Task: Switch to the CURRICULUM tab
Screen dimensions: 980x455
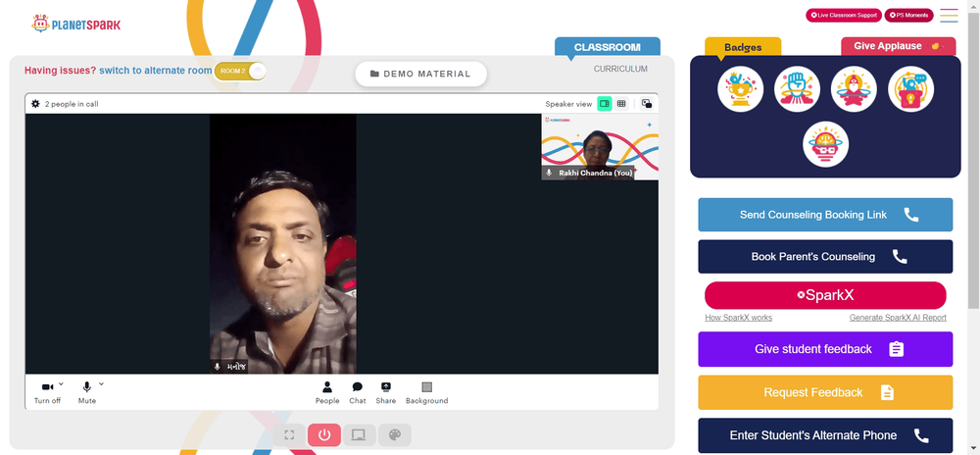Action: (620, 69)
